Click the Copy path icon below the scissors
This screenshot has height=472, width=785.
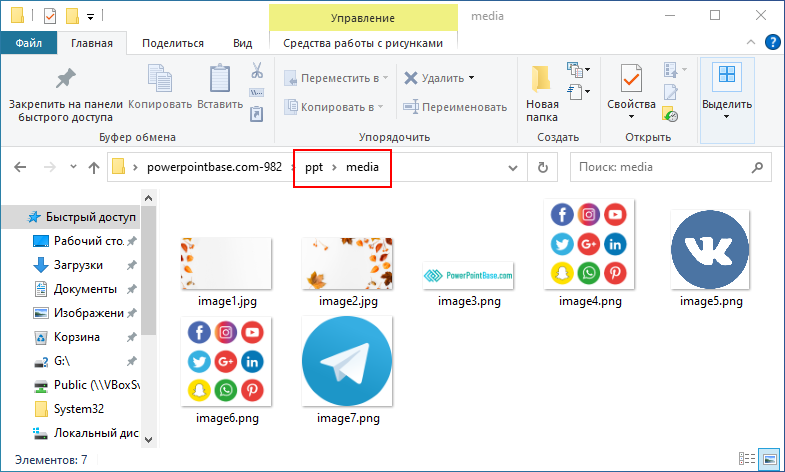coord(256,93)
